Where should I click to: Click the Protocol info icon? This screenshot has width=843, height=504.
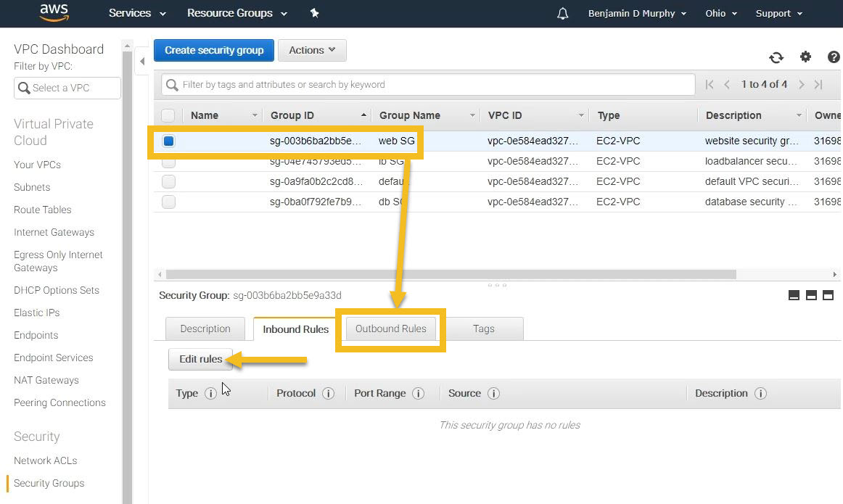pyautogui.click(x=328, y=393)
